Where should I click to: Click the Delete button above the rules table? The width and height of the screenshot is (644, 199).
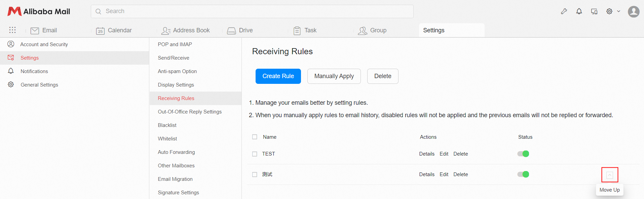[x=383, y=76]
